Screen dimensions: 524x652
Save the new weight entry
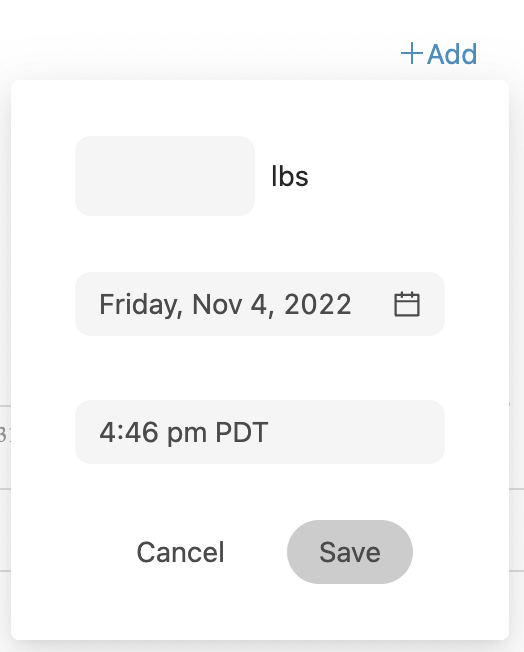pos(350,552)
